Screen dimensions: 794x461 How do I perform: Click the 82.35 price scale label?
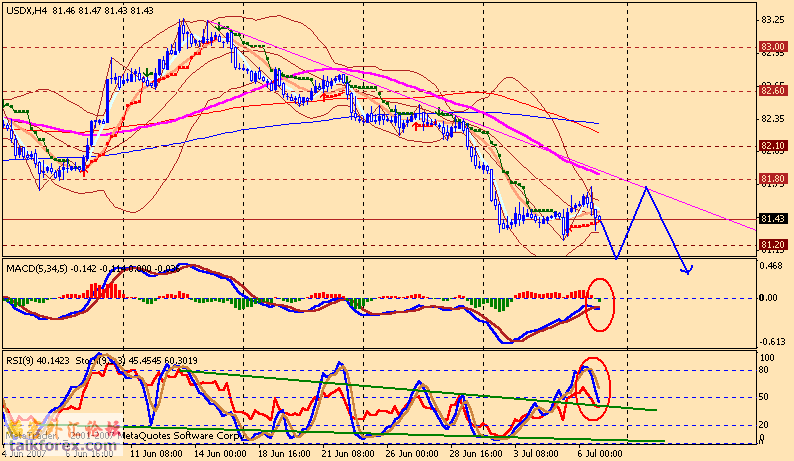[773, 119]
